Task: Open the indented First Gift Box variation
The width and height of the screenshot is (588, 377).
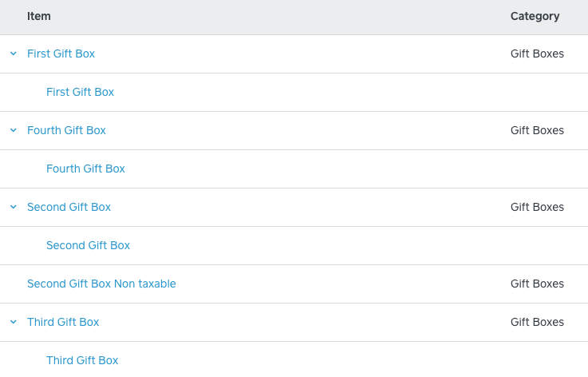Action: tap(80, 93)
